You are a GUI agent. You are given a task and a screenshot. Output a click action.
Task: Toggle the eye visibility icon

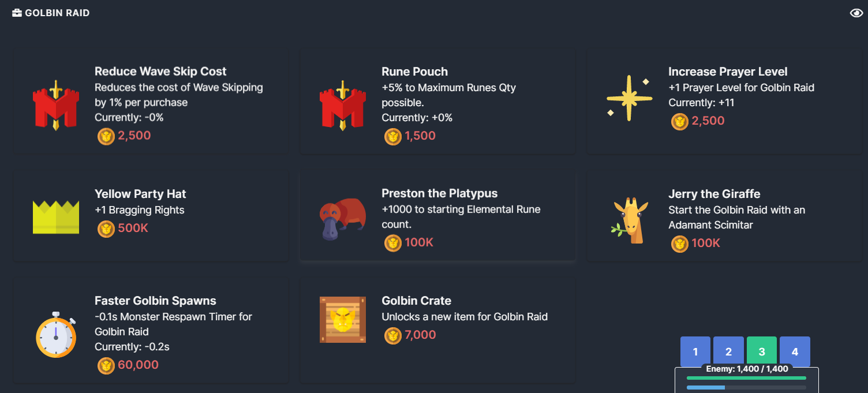point(856,12)
